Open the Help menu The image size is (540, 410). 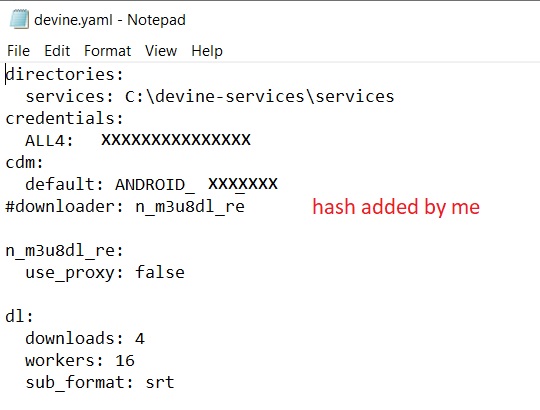(207, 51)
